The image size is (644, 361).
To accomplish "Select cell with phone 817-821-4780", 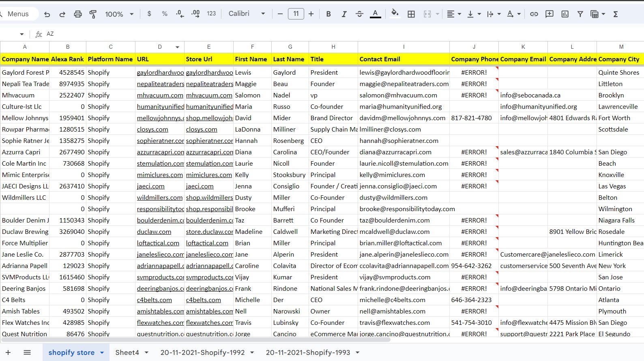I will point(474,118).
